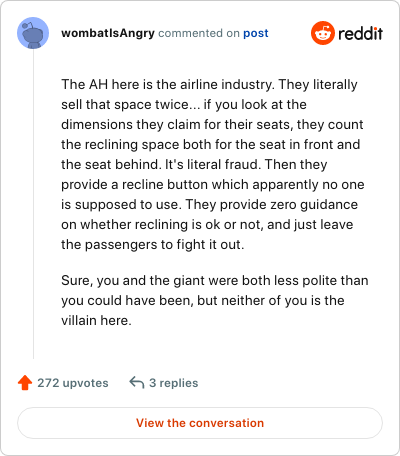Click the reddit wordmark text

pyautogui.click(x=360, y=33)
